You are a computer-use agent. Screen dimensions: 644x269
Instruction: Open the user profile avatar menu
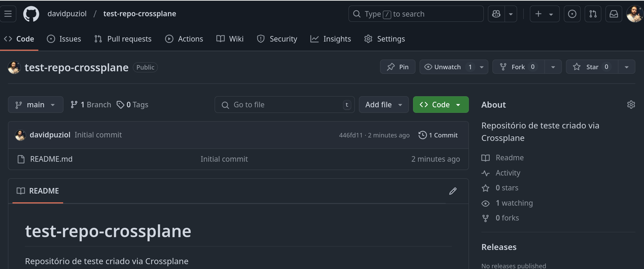(634, 14)
